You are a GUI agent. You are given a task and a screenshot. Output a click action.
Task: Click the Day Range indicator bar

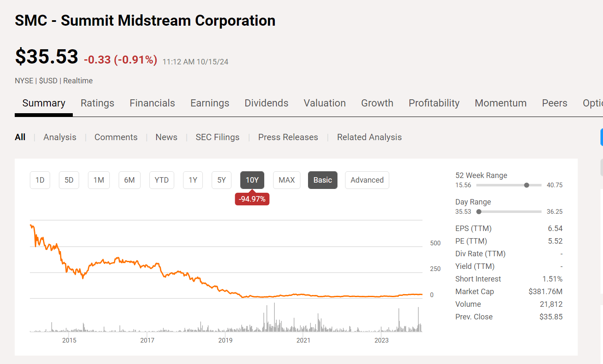pos(478,212)
